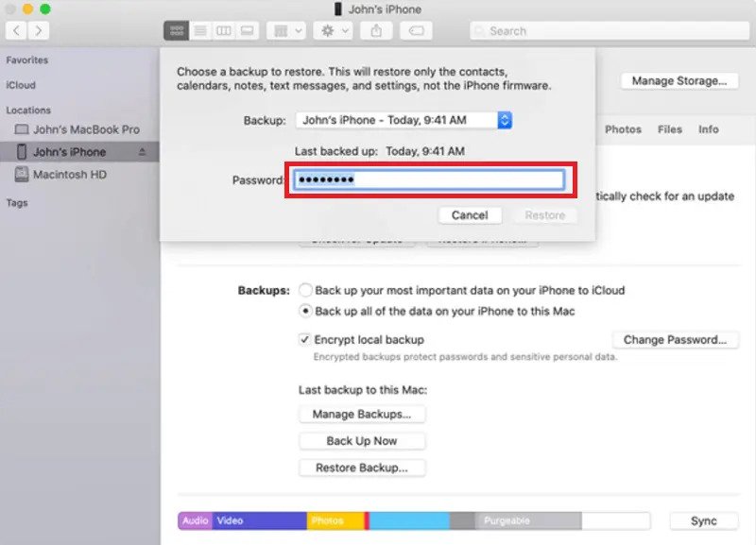Go forward with the right chevron button
The width and height of the screenshot is (756, 545).
click(x=38, y=31)
